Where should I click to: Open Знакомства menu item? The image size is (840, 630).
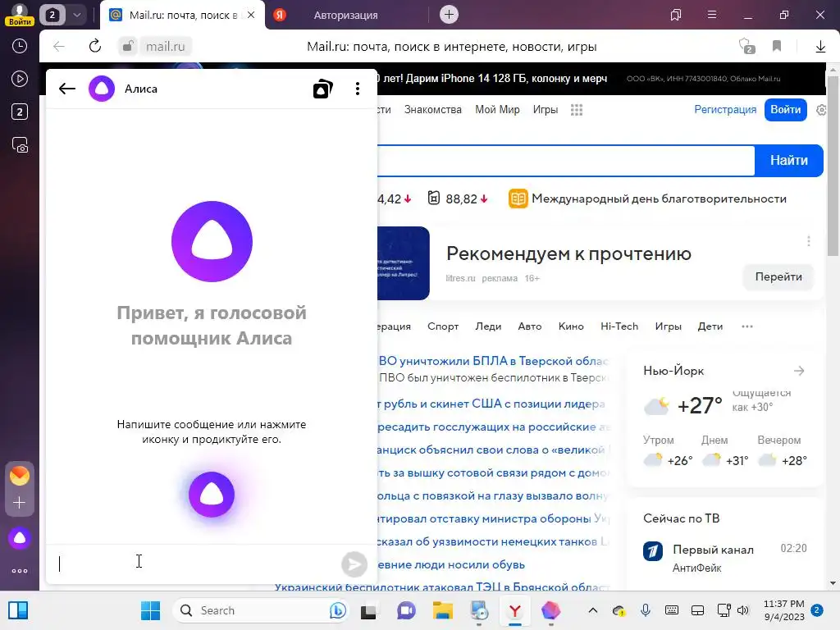tap(433, 110)
